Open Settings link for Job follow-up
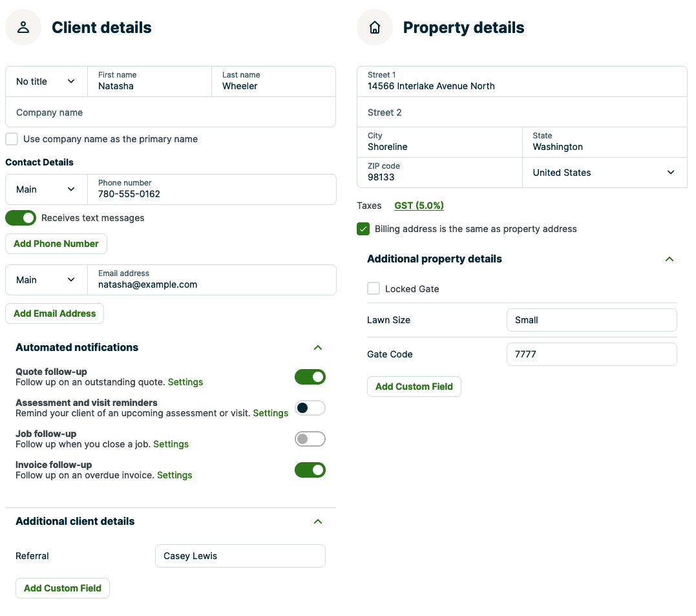The height and width of the screenshot is (616, 696). (171, 444)
